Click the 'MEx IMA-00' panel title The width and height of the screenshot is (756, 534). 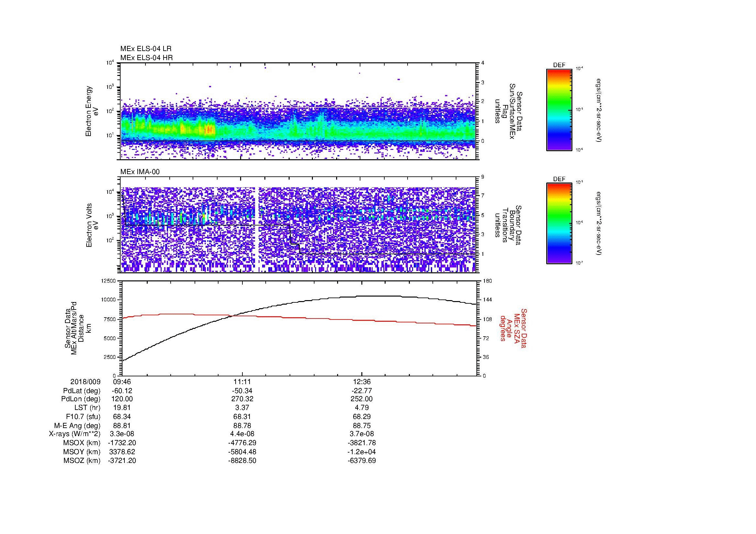[x=140, y=172]
